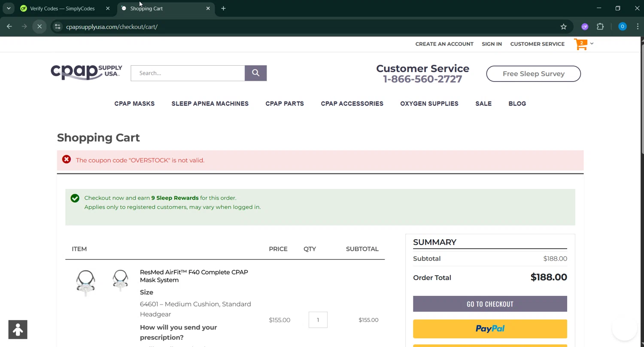Viewport: 644px width, 347px height.
Task: Click the red error icon beside OVERSTOCK message
Action: [x=66, y=159]
